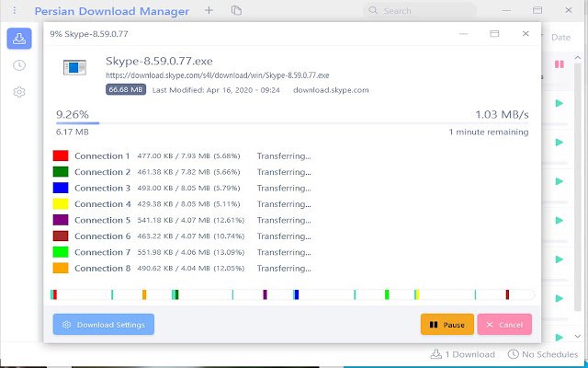Click the Search field in main window
Image resolution: width=588 pixels, height=368 pixels.
[x=420, y=10]
